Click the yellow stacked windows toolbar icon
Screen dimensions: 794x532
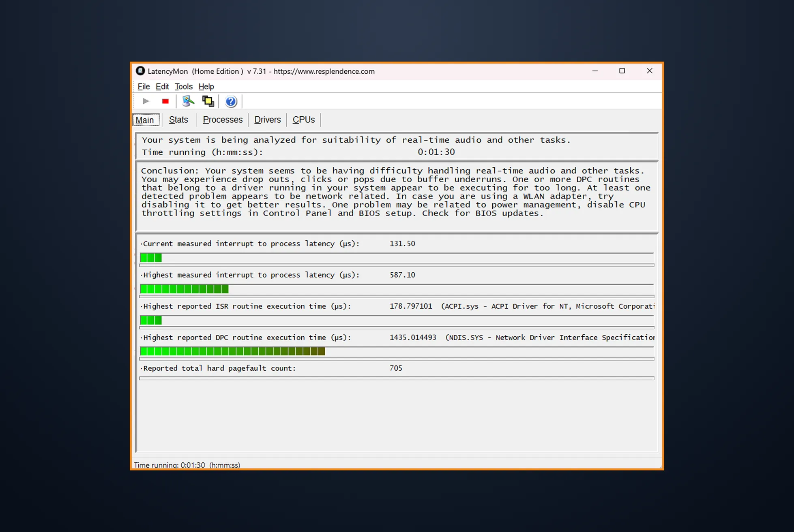208,101
